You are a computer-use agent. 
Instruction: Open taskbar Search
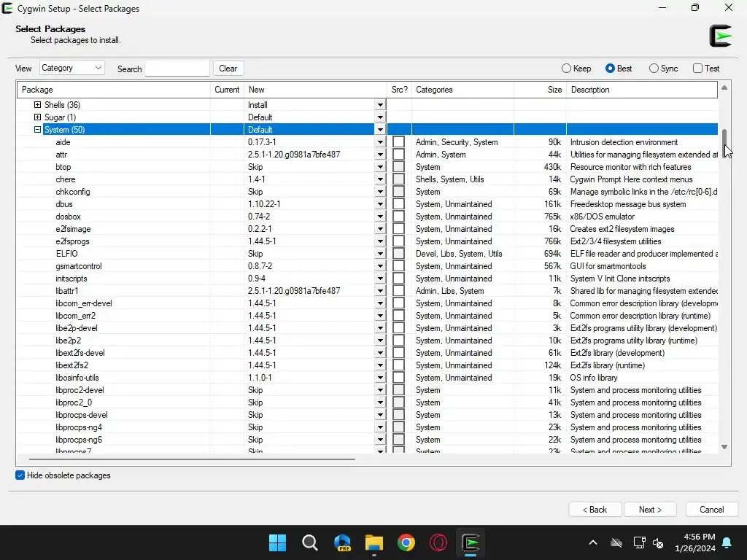click(309, 542)
